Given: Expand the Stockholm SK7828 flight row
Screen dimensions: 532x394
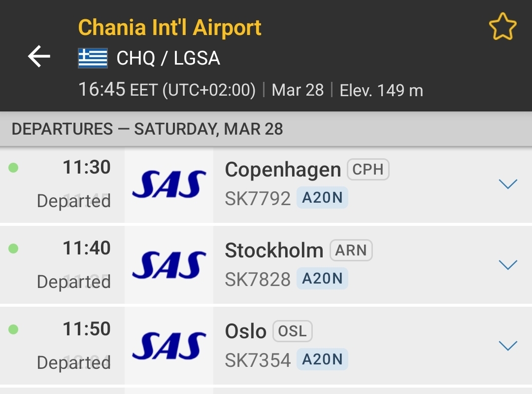Looking at the screenshot, I should pyautogui.click(x=508, y=264).
